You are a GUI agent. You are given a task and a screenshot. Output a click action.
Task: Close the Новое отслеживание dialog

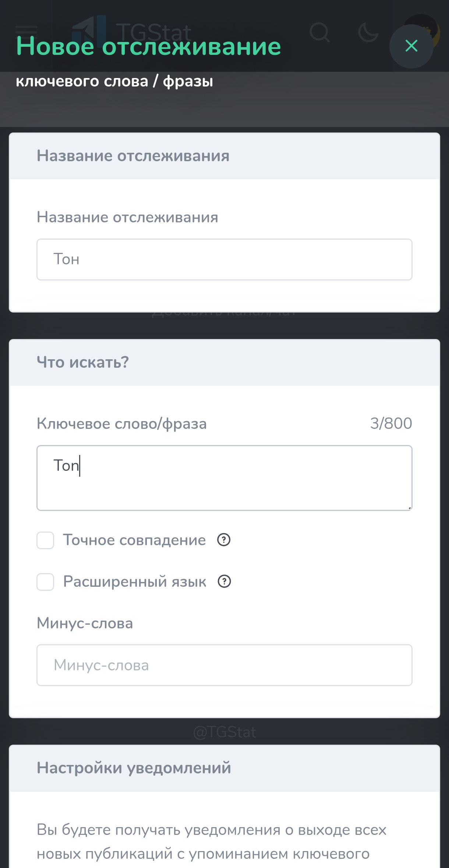pyautogui.click(x=411, y=46)
